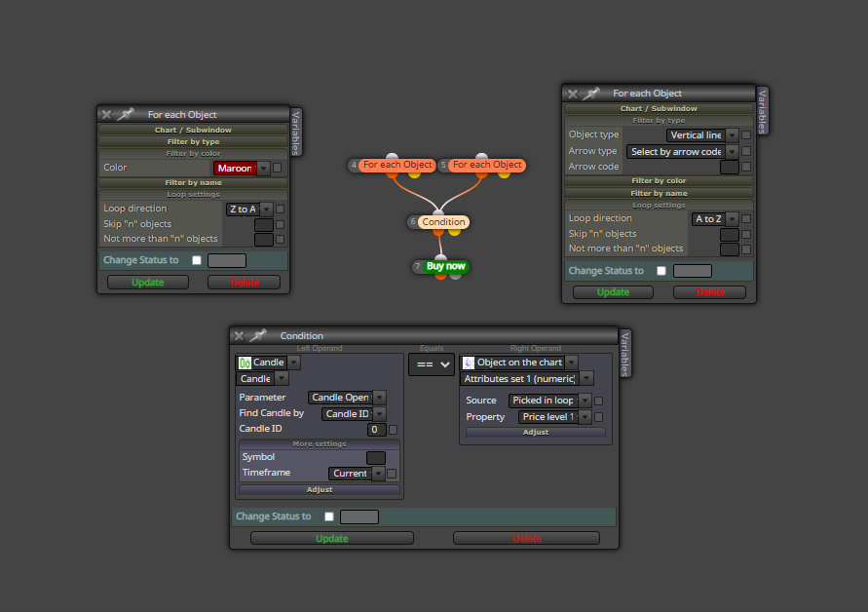The width and height of the screenshot is (868, 612).
Task: Click the Object on the chart icon
Action: click(x=469, y=363)
